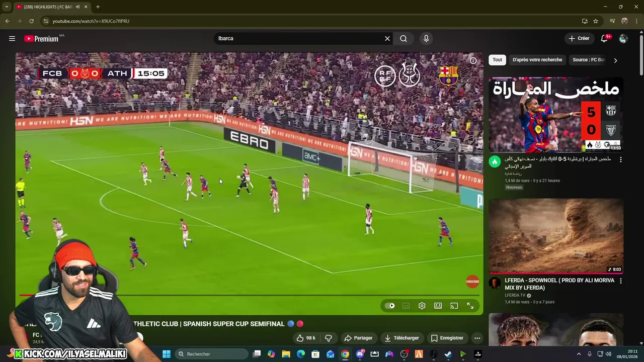Click the browser back arrow
Image resolution: width=644 pixels, height=362 pixels.
(7, 21)
